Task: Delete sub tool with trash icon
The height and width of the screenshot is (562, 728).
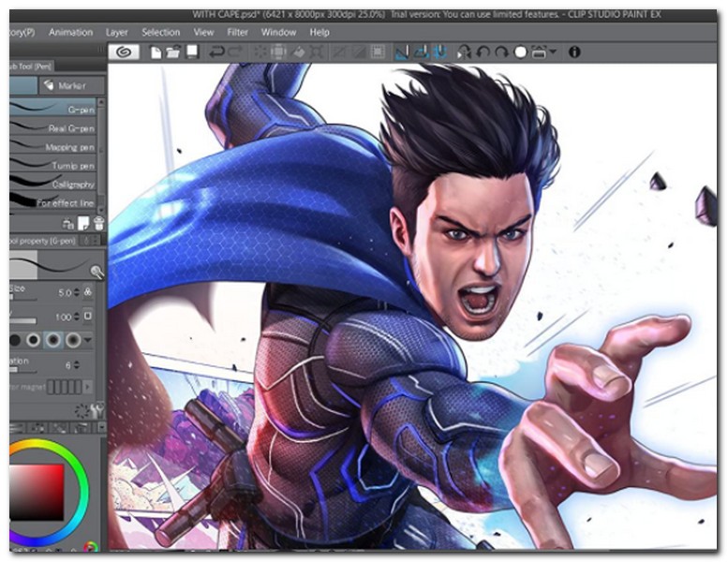Action: [x=99, y=223]
